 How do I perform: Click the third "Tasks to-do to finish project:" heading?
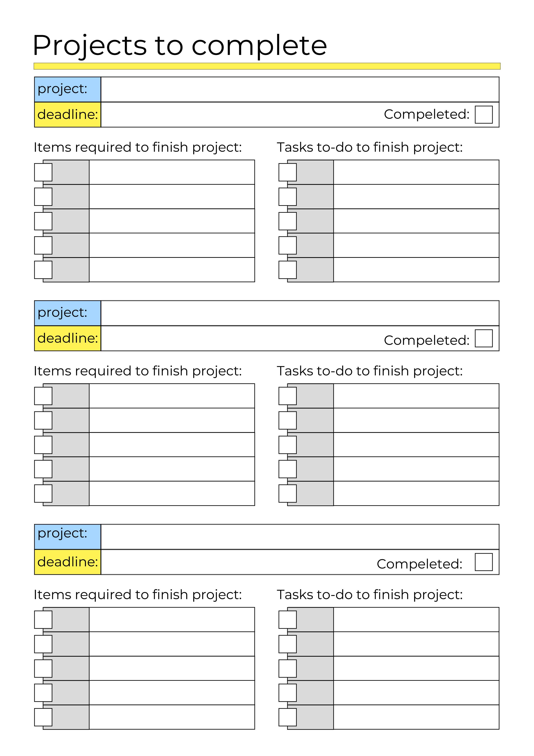369,595
